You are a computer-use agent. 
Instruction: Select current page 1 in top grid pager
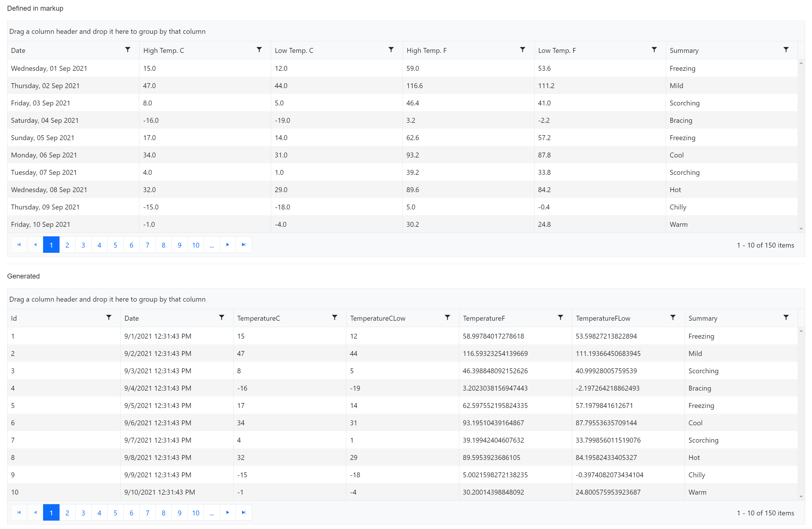51,245
